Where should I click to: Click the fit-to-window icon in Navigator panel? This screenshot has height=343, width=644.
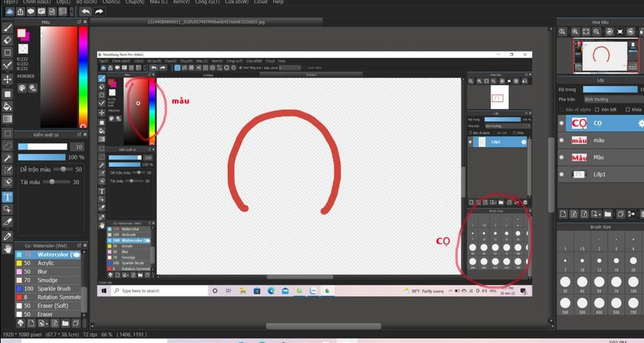coord(586,31)
